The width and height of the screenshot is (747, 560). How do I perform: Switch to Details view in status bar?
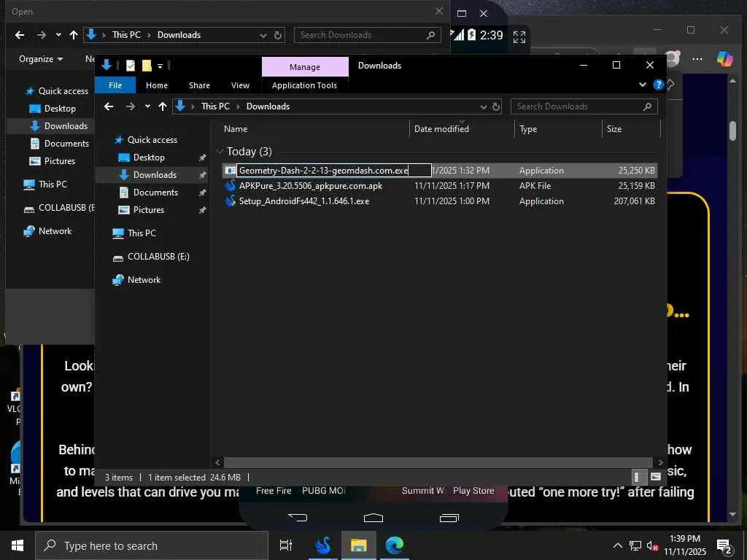click(x=638, y=477)
